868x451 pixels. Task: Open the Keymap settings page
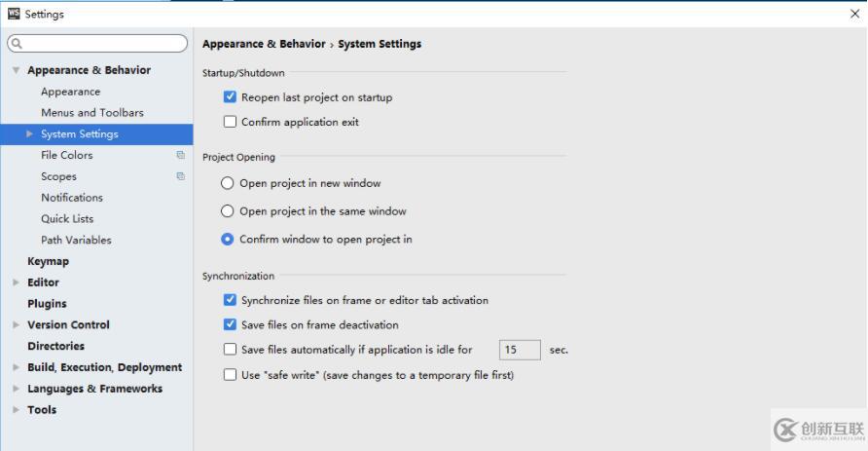pyautogui.click(x=48, y=261)
